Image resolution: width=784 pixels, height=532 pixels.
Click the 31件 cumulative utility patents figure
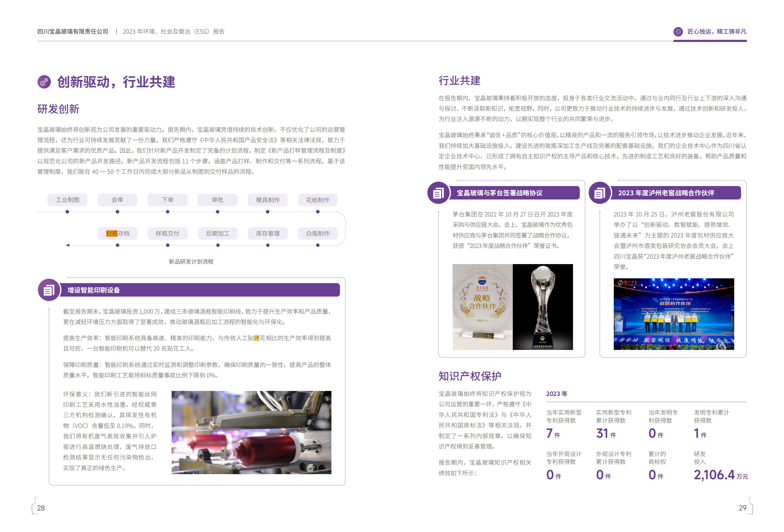coord(606,433)
